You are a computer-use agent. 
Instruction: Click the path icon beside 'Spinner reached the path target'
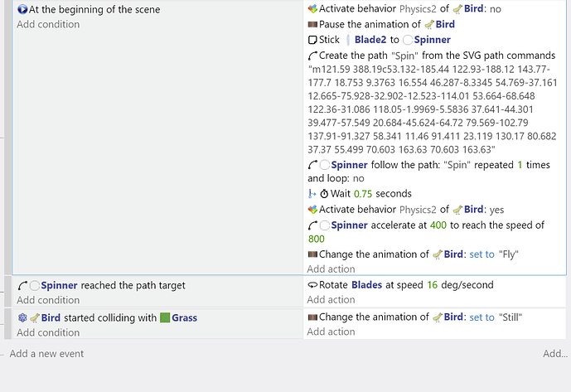[x=22, y=285]
